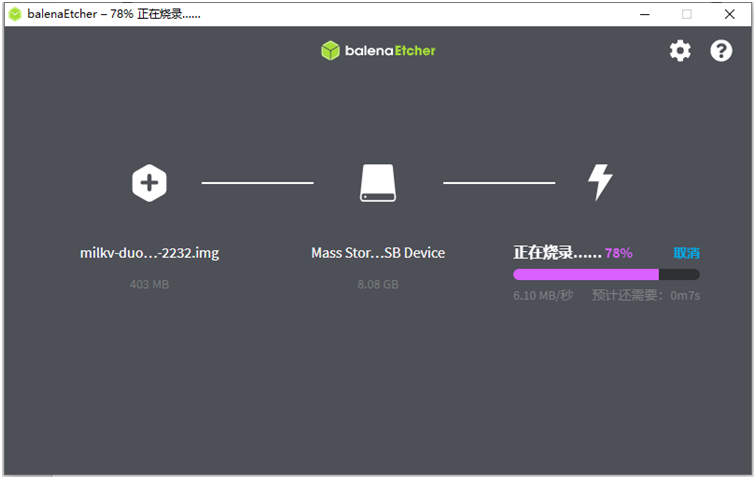The width and height of the screenshot is (756, 479).
Task: Click the 8.08 GB drive size text
Action: [378, 284]
